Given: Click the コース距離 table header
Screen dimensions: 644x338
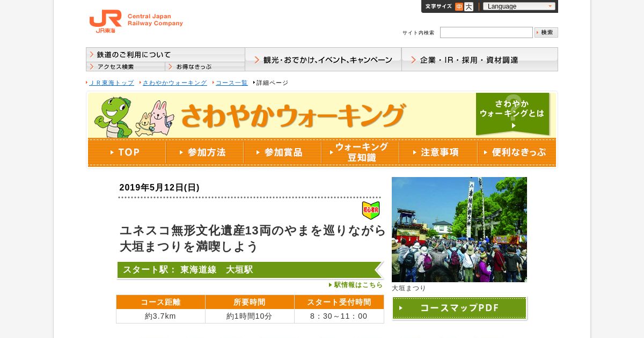Looking at the screenshot, I should tap(160, 302).
